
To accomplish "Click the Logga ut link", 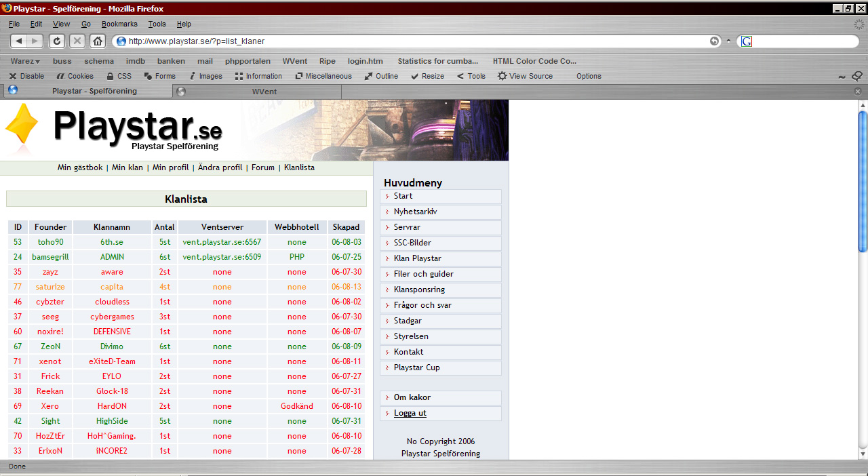I will (410, 413).
